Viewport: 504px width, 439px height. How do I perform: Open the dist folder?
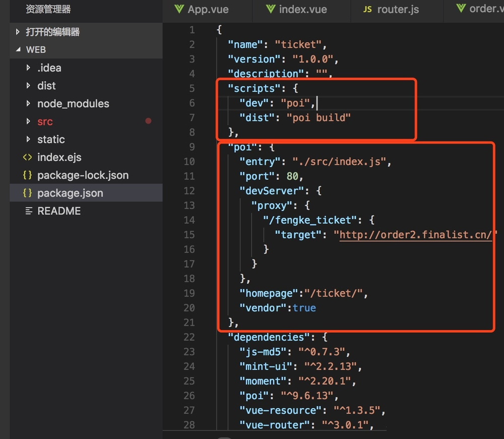(x=46, y=86)
